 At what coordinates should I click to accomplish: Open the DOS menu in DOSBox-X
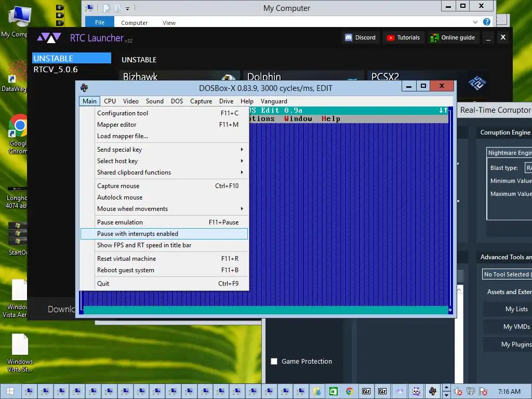pyautogui.click(x=177, y=101)
